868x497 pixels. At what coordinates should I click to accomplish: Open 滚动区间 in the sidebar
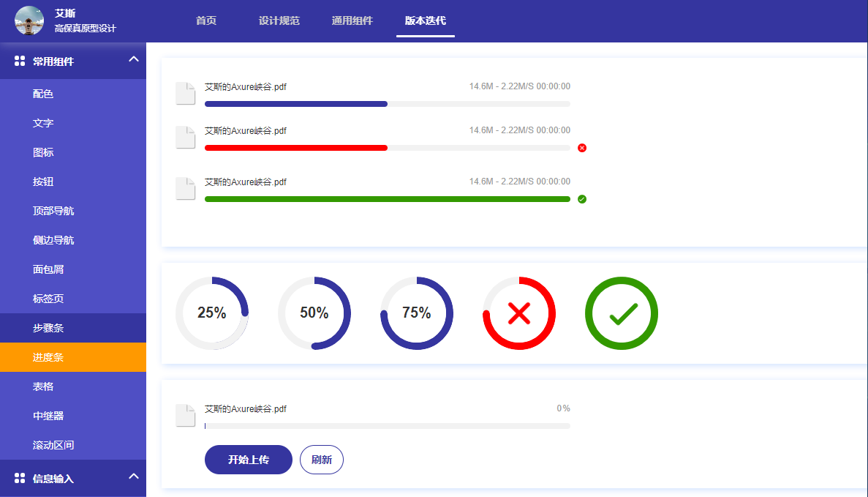click(x=73, y=445)
